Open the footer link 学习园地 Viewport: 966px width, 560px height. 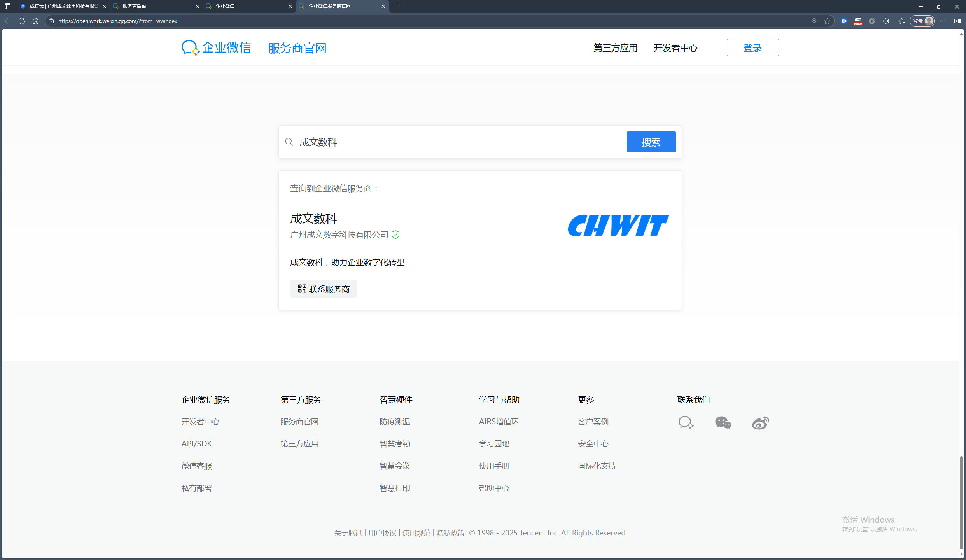(494, 444)
